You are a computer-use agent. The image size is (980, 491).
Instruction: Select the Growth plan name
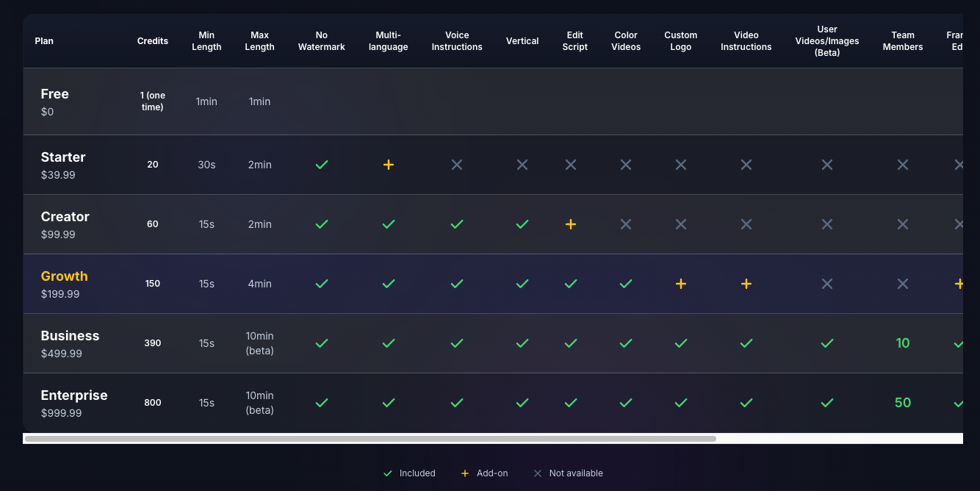[65, 276]
